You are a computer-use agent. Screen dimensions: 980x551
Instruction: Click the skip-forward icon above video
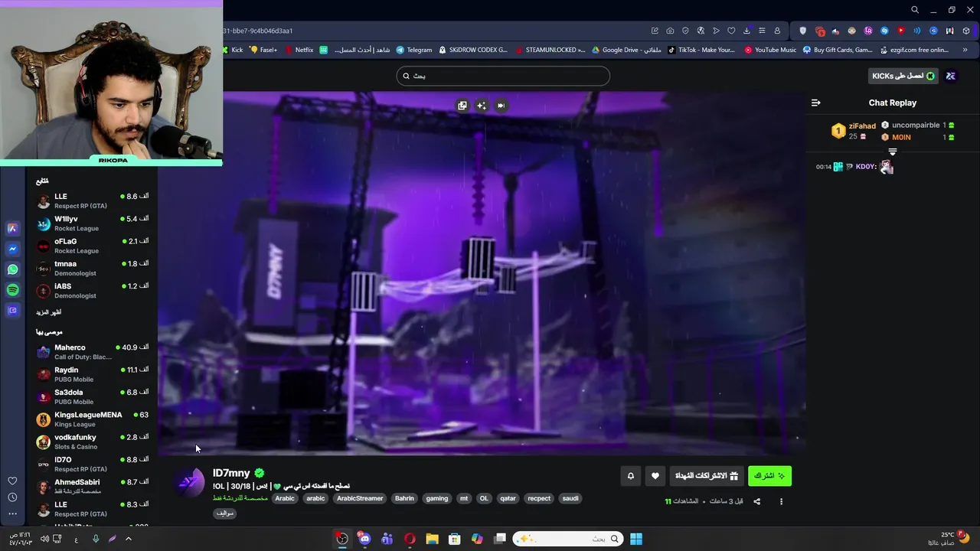(501, 106)
